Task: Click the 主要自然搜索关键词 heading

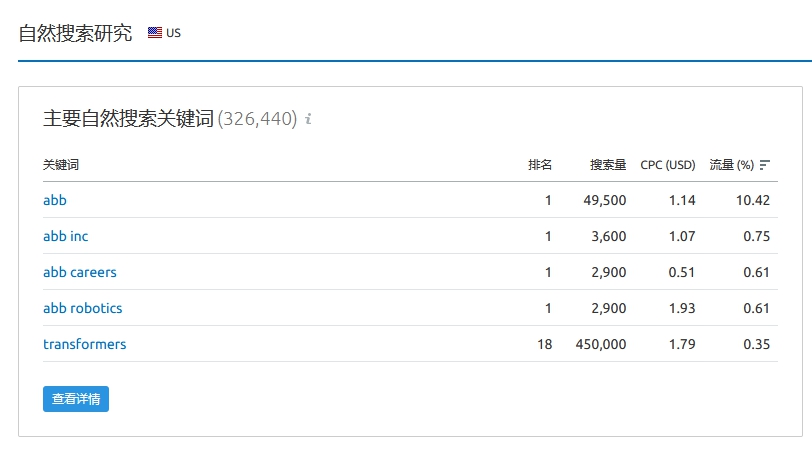Action: [128, 119]
